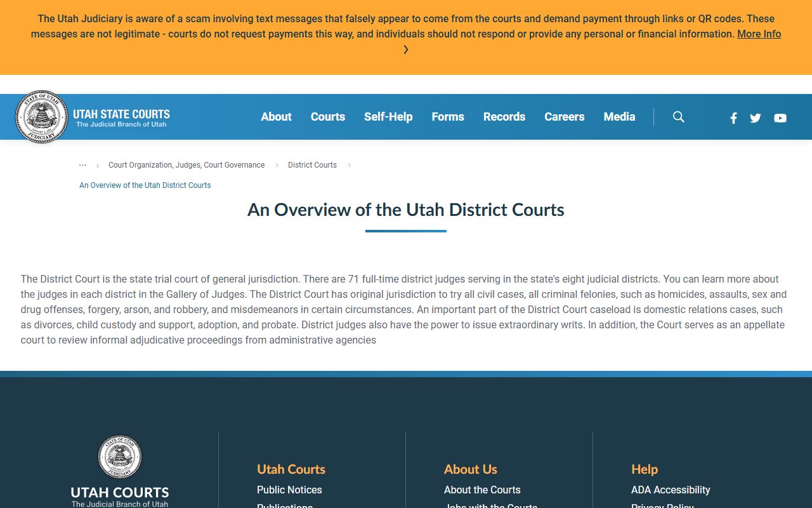Open the About menu
The height and width of the screenshot is (508, 812).
pos(277,117)
